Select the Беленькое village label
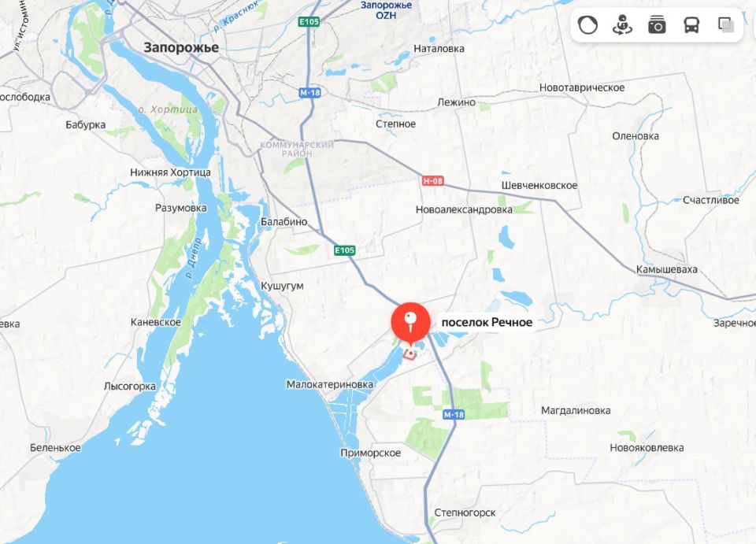Viewport: 756px width, 544px height. (x=55, y=448)
